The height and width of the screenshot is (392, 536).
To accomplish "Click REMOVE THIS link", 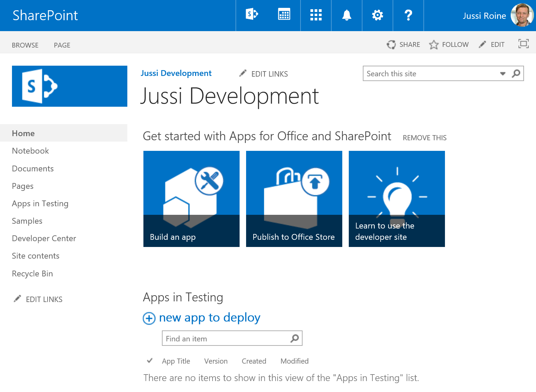I will (x=424, y=138).
